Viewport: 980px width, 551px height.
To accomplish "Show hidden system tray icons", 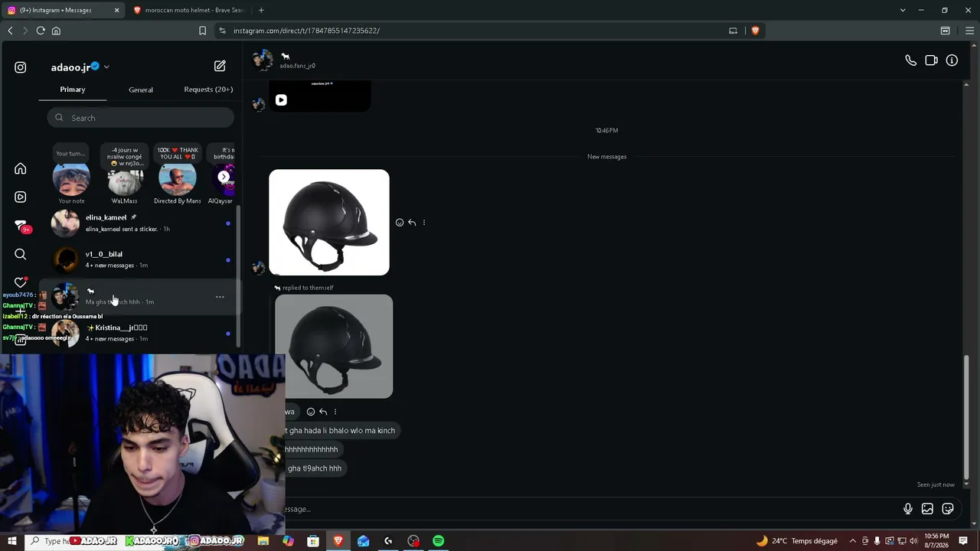I will pos(853,541).
